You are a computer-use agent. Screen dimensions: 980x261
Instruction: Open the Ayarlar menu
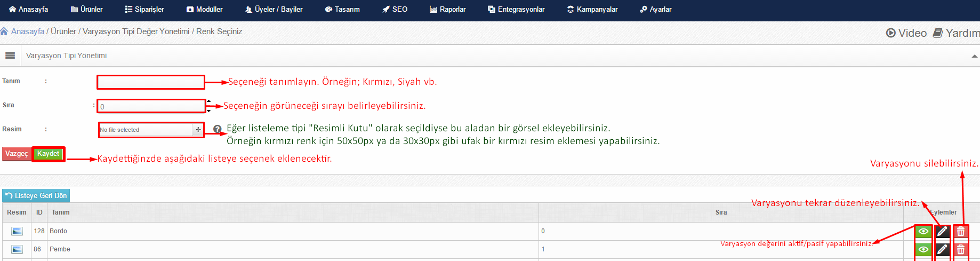coord(656,9)
